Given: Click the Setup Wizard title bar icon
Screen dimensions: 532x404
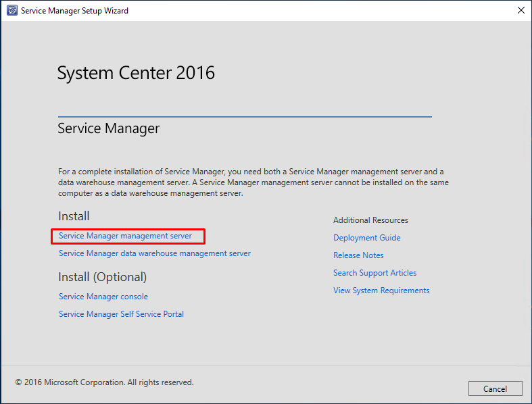Looking at the screenshot, I should point(12,10).
